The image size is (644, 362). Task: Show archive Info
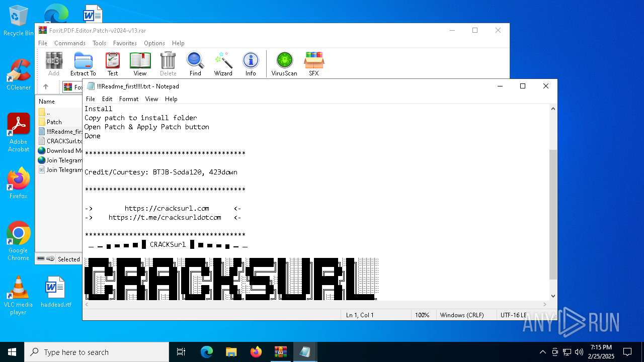pos(251,64)
